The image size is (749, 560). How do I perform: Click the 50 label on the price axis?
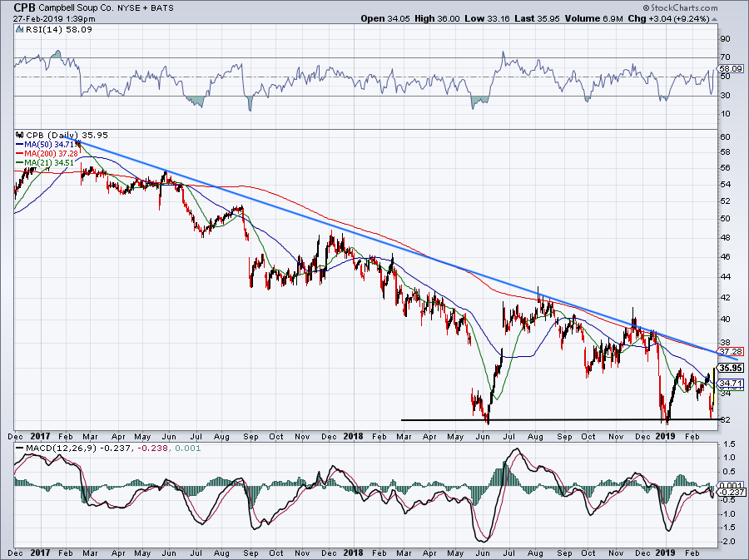pyautogui.click(x=725, y=218)
